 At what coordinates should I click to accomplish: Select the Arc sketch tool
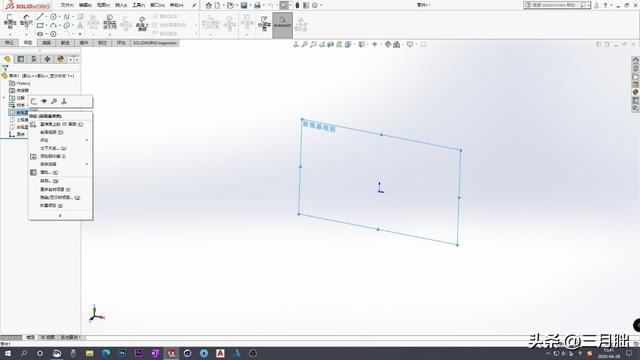point(53,25)
